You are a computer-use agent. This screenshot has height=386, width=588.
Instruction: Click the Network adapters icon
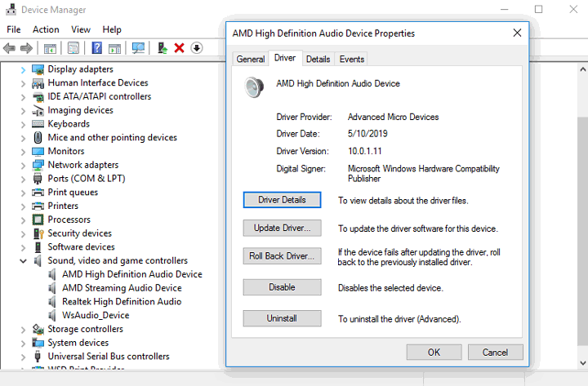point(38,165)
